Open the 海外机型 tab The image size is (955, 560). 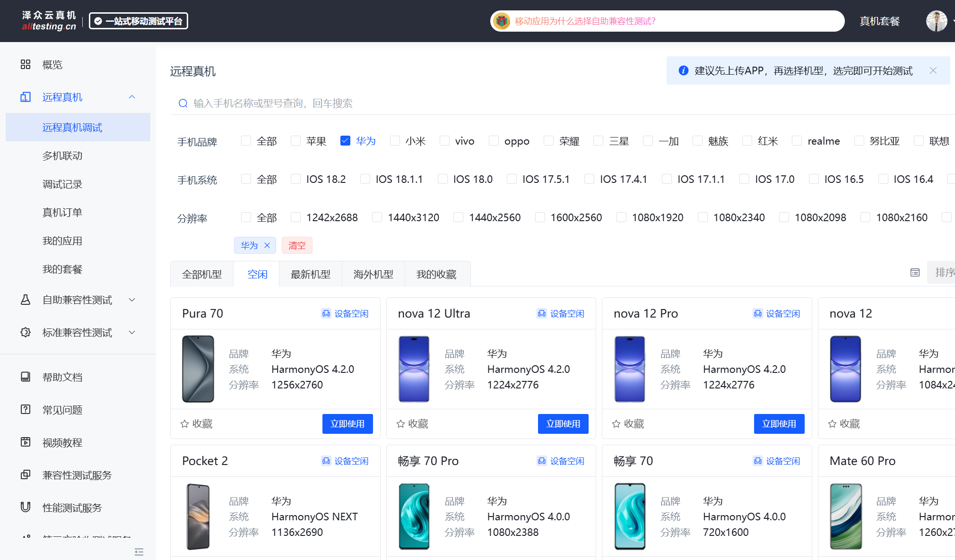click(x=373, y=274)
